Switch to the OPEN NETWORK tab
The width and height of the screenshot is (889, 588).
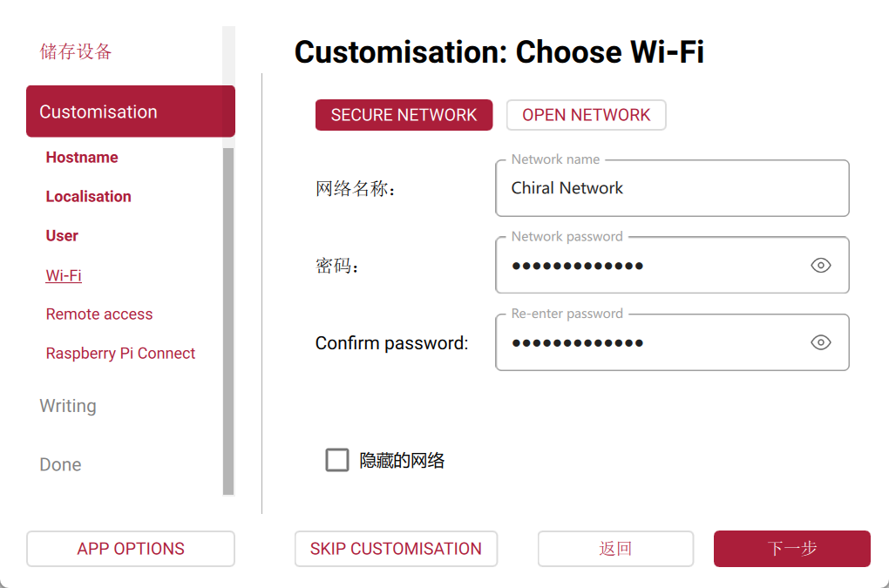click(586, 115)
